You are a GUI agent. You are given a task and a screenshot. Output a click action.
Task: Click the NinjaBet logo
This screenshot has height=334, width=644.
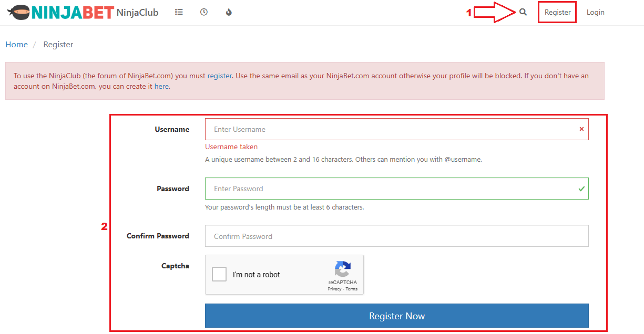[x=60, y=12]
